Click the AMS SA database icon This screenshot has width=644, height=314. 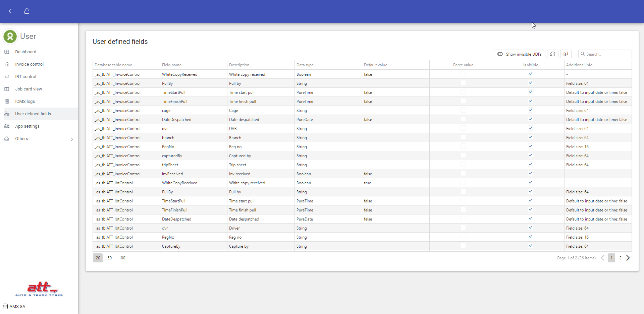tap(5, 306)
